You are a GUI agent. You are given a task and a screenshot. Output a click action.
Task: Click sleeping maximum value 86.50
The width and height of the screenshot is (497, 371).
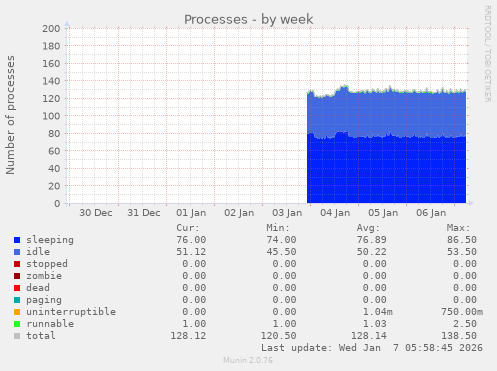pos(462,240)
